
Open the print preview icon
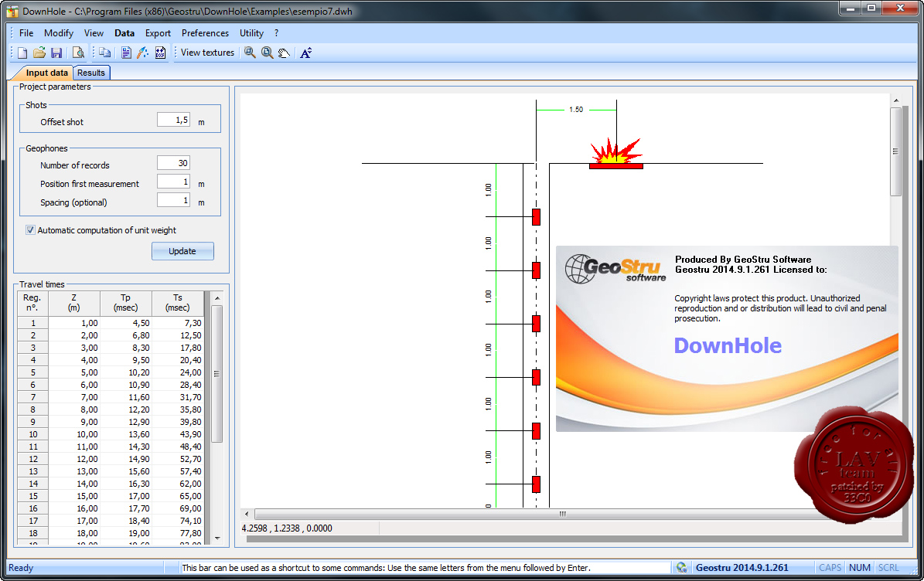78,53
